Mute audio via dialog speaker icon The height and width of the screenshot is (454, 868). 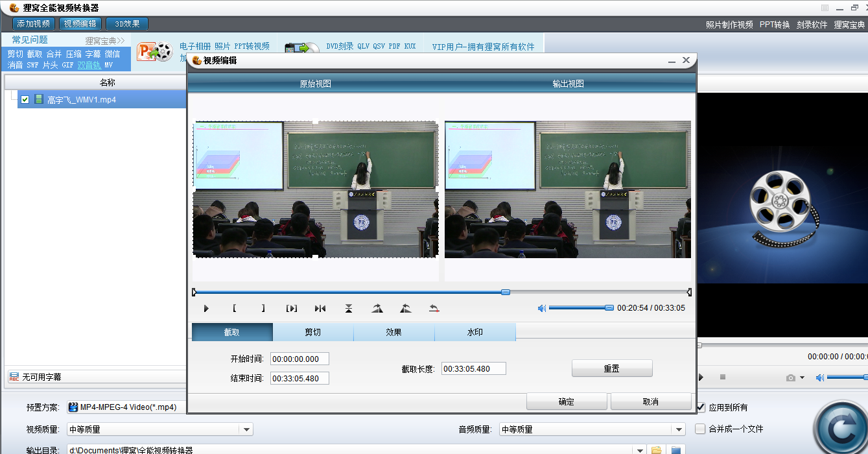[x=542, y=309]
